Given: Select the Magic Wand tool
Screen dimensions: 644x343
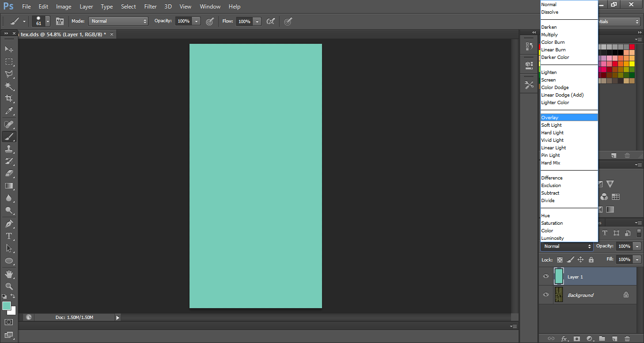Looking at the screenshot, I should [9, 86].
